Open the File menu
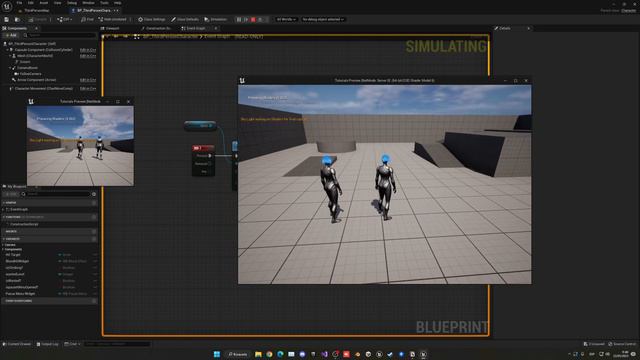 coord(19,3)
